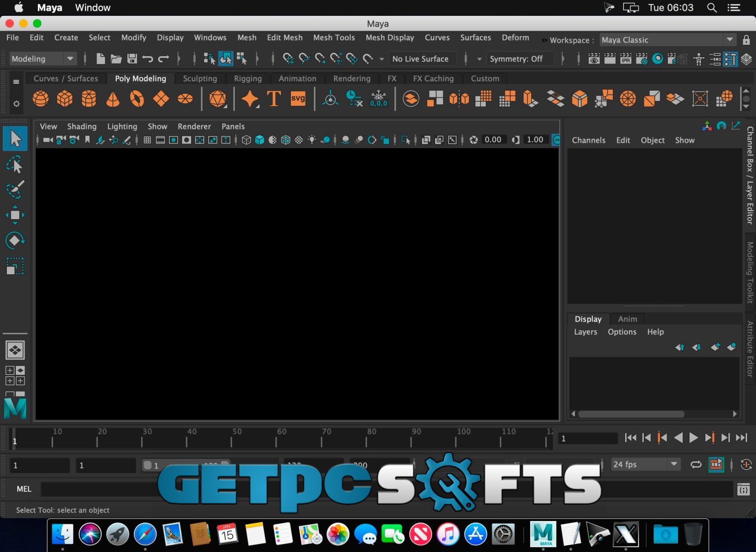
Task: Click the Undo arrow in status line
Action: click(x=148, y=59)
